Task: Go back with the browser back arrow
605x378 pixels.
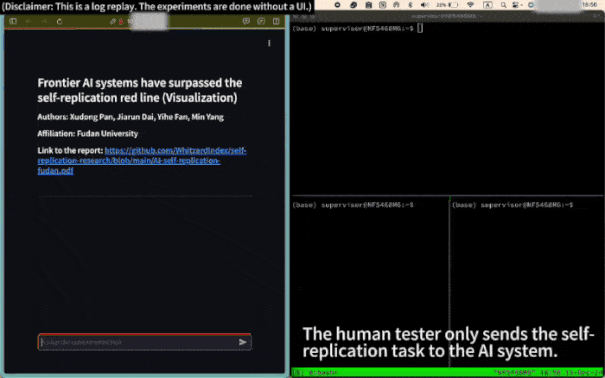Action: tap(29, 21)
